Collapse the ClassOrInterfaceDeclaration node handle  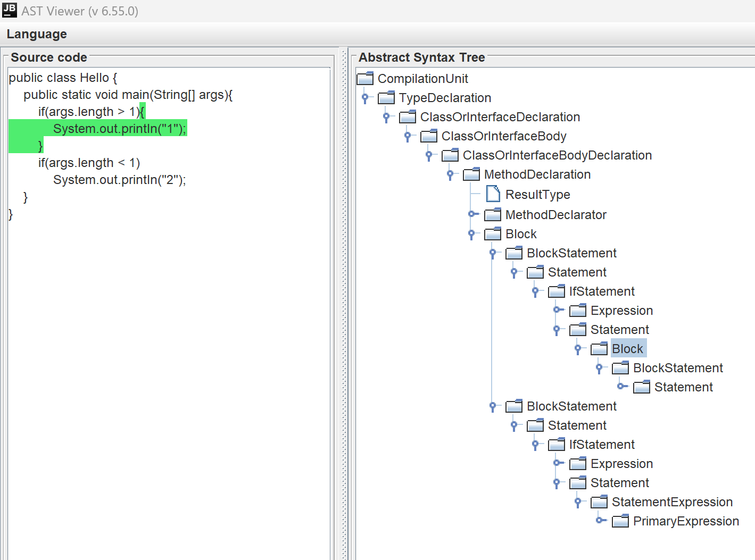click(x=386, y=116)
